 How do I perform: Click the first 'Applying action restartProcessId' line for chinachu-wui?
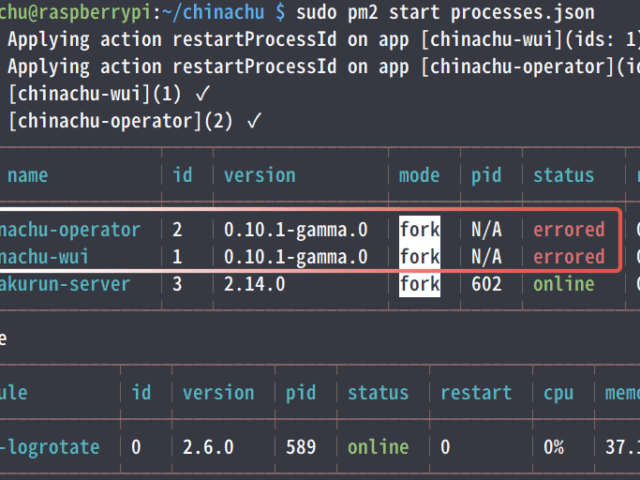(324, 40)
